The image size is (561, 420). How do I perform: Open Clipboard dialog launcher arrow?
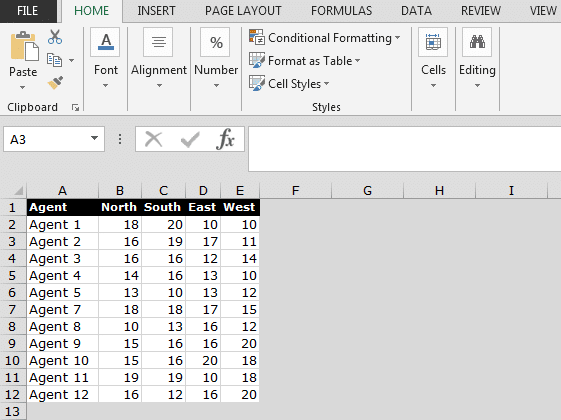coord(75,107)
